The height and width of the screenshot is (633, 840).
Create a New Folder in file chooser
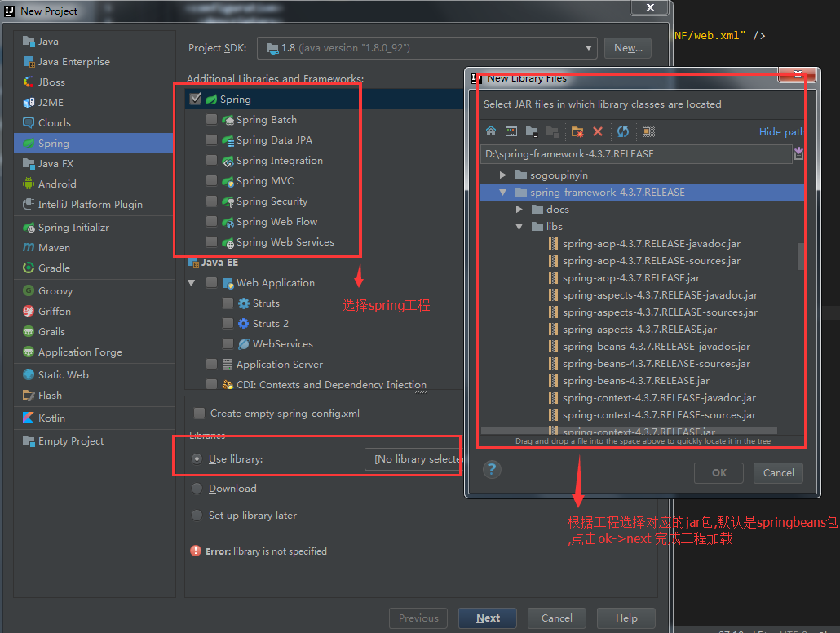[577, 131]
